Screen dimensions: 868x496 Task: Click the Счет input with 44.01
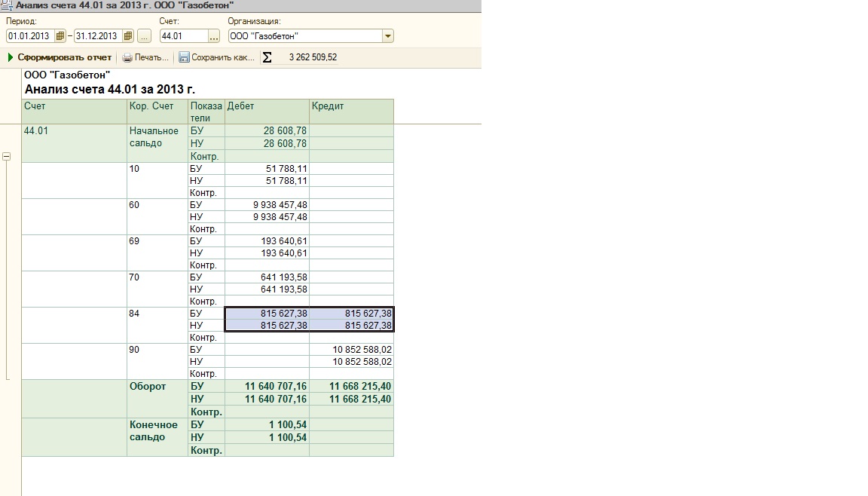(x=183, y=36)
